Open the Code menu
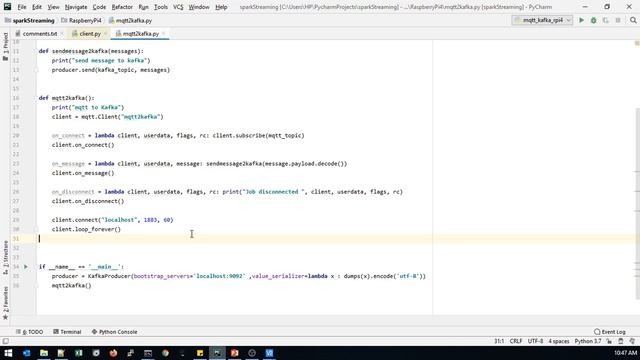Image resolution: width=640 pixels, height=360 pixels. click(99, 7)
